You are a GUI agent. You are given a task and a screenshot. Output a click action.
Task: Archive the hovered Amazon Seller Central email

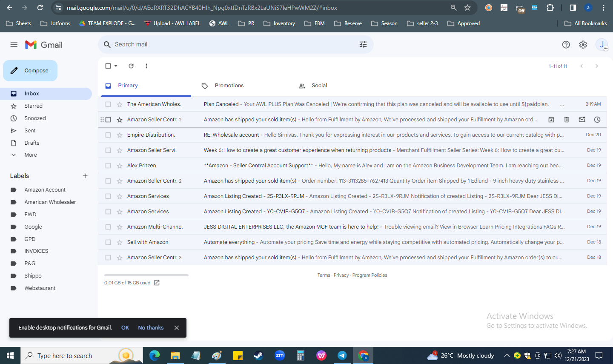coord(551,120)
